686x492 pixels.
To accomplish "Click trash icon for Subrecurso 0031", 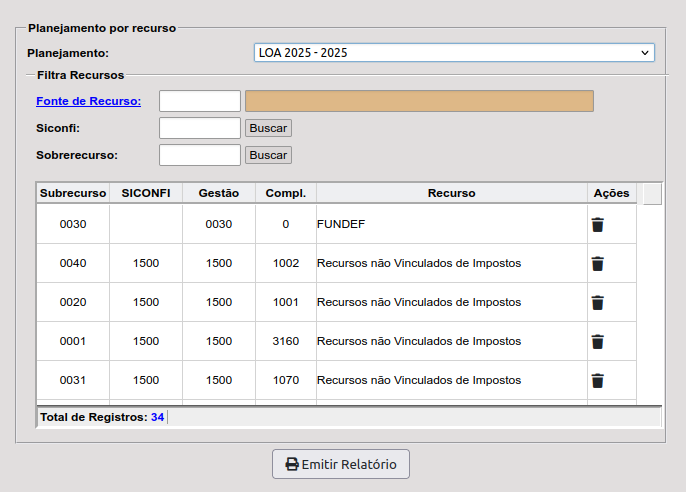I will click(x=597, y=381).
